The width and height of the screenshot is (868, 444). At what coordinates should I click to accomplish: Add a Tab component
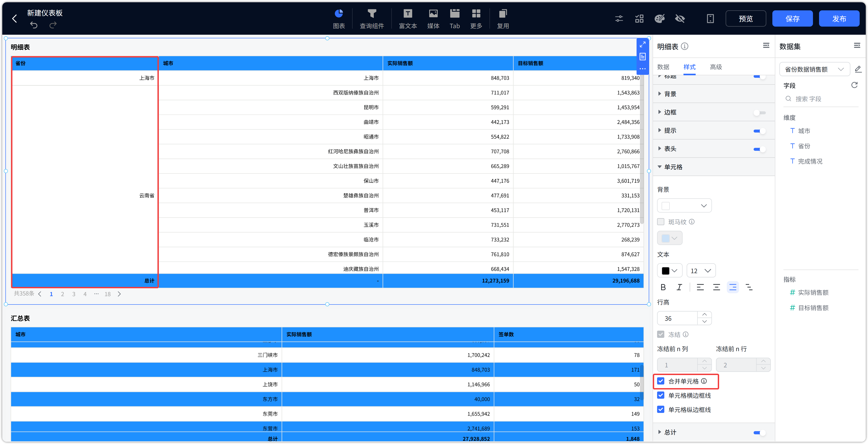click(x=455, y=18)
